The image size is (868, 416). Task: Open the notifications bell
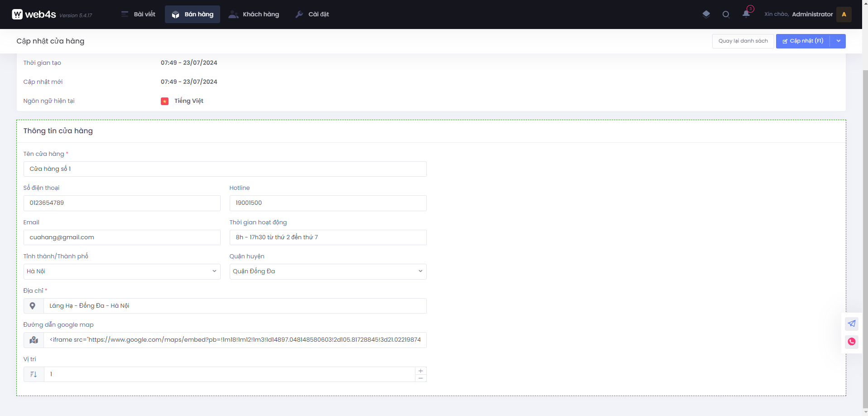coord(746,14)
